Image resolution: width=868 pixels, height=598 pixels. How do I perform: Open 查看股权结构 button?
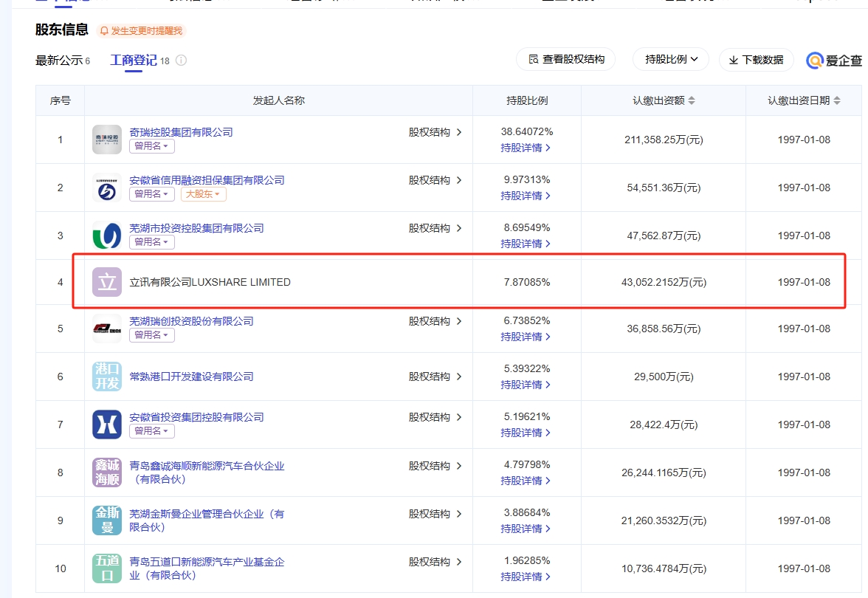coord(565,59)
